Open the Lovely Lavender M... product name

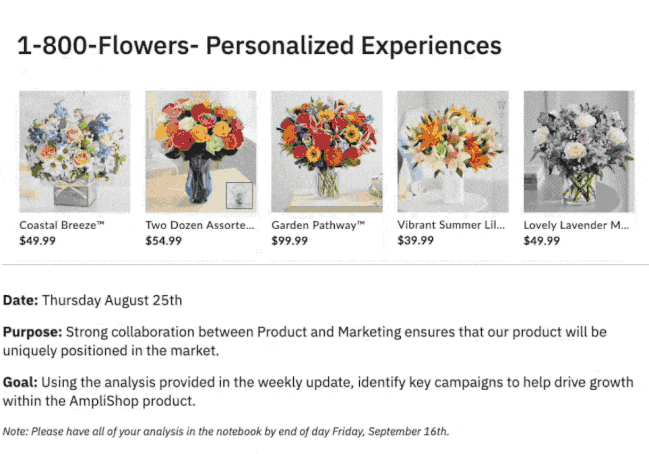click(x=576, y=225)
